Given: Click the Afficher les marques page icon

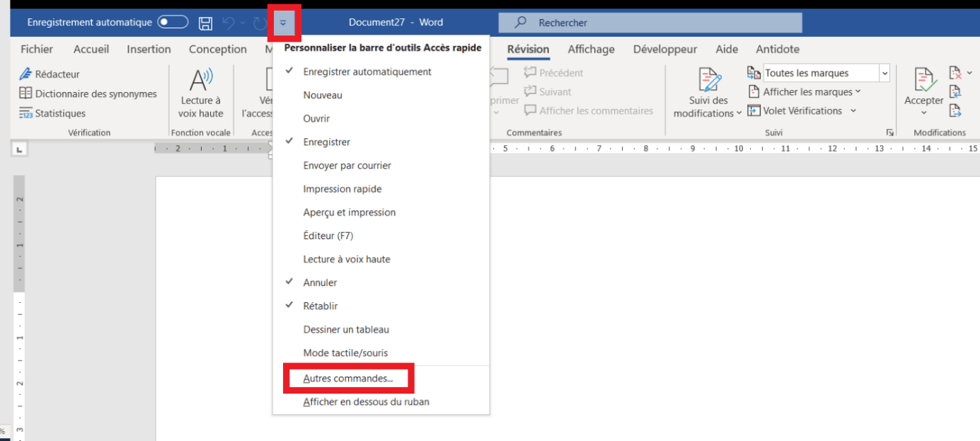Looking at the screenshot, I should (754, 92).
